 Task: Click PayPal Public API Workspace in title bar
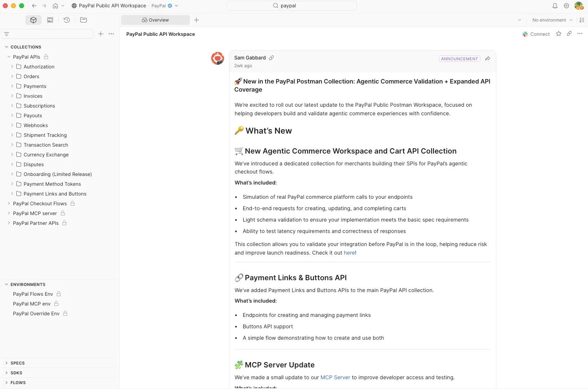tap(112, 6)
